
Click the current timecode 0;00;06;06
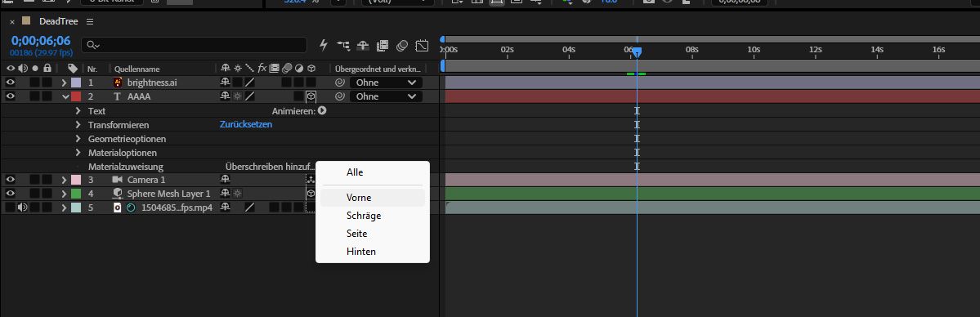(x=41, y=41)
